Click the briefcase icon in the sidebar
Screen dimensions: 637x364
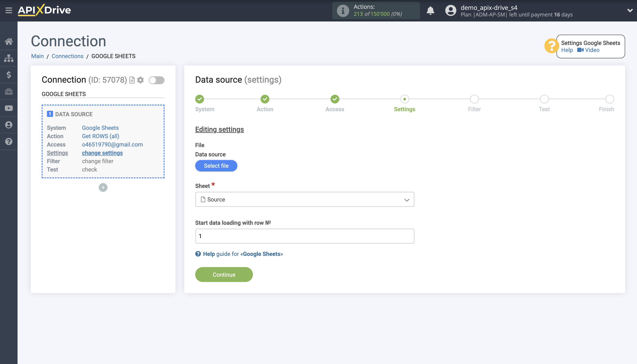[9, 91]
